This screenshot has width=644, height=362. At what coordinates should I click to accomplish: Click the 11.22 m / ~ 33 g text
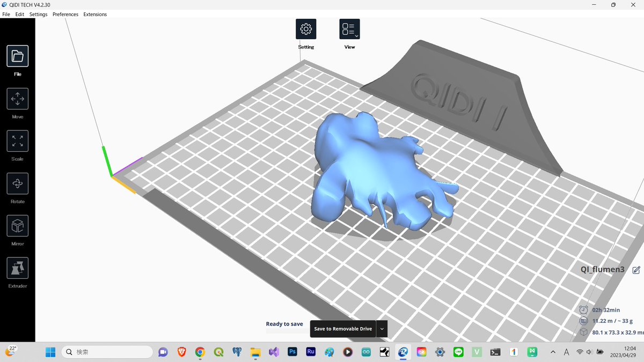(x=613, y=321)
